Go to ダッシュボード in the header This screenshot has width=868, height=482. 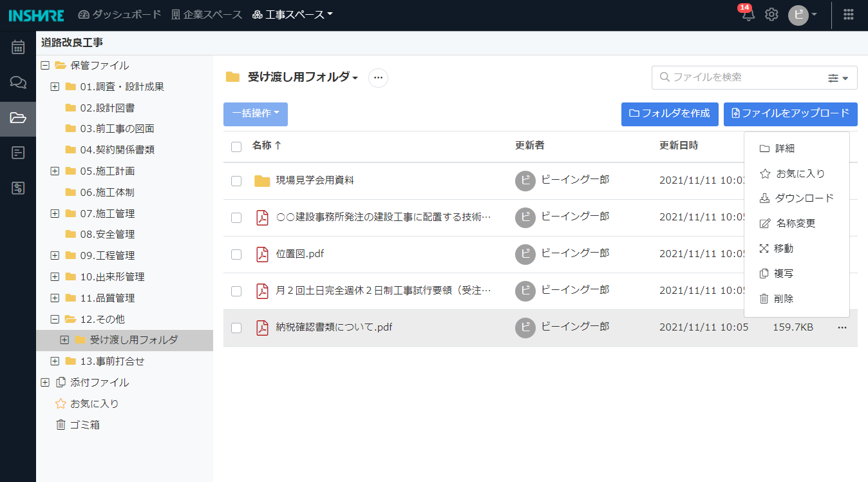[x=120, y=14]
